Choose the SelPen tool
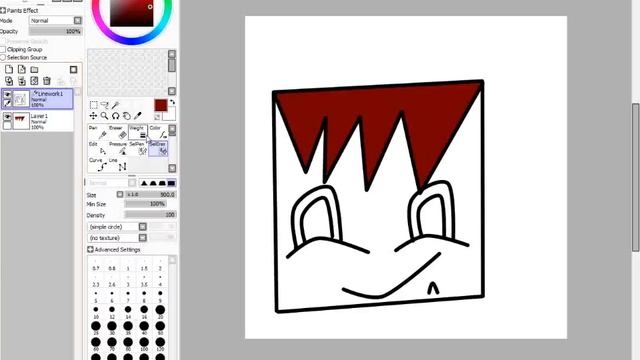The image size is (640, 360). point(138,149)
